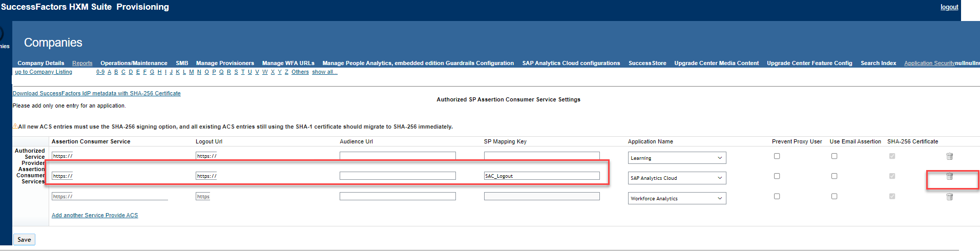
Task: Open the Workforce Analytics application dropdown
Action: [677, 198]
